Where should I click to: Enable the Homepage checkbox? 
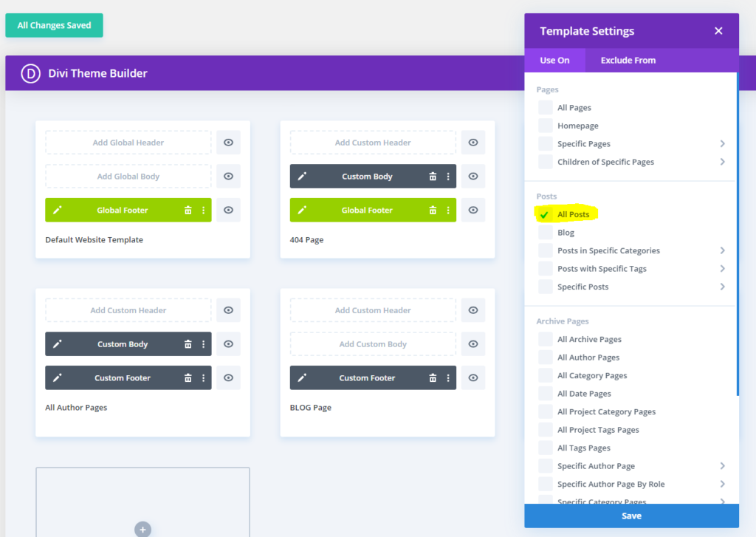[545, 126]
